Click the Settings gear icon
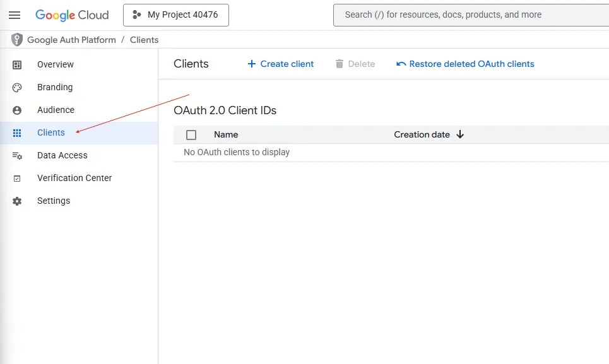 point(17,201)
